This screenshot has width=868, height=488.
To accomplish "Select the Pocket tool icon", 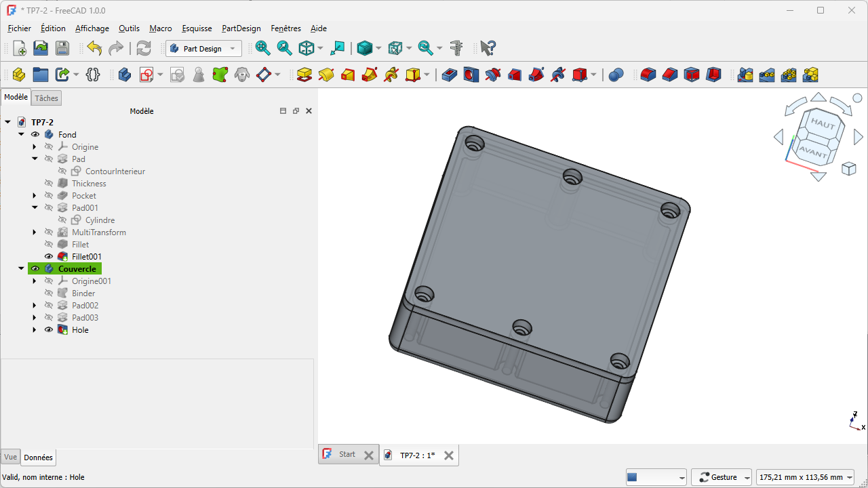I will pos(450,75).
